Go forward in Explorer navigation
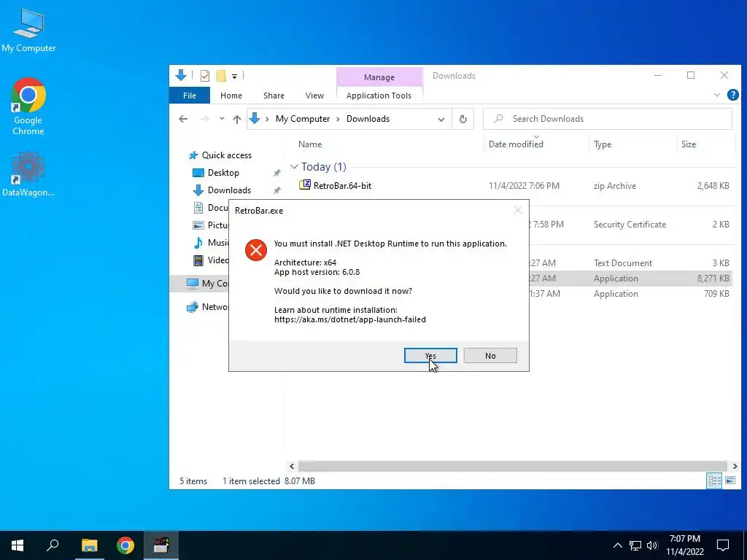Viewport: 747px width, 560px height. click(x=204, y=119)
